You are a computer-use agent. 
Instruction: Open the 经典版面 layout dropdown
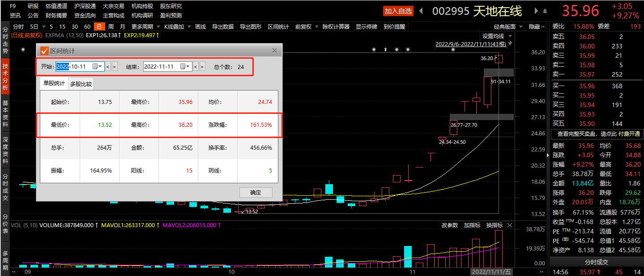click(508, 27)
